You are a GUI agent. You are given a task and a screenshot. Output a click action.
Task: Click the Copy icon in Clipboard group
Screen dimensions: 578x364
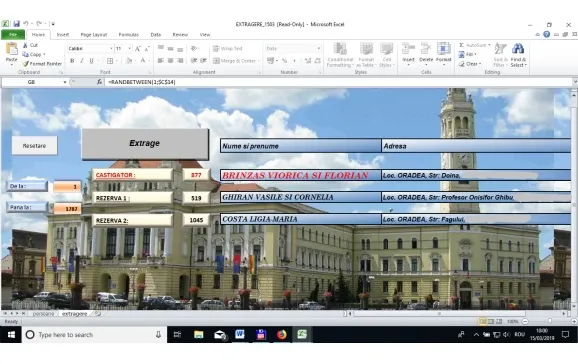[x=25, y=54]
